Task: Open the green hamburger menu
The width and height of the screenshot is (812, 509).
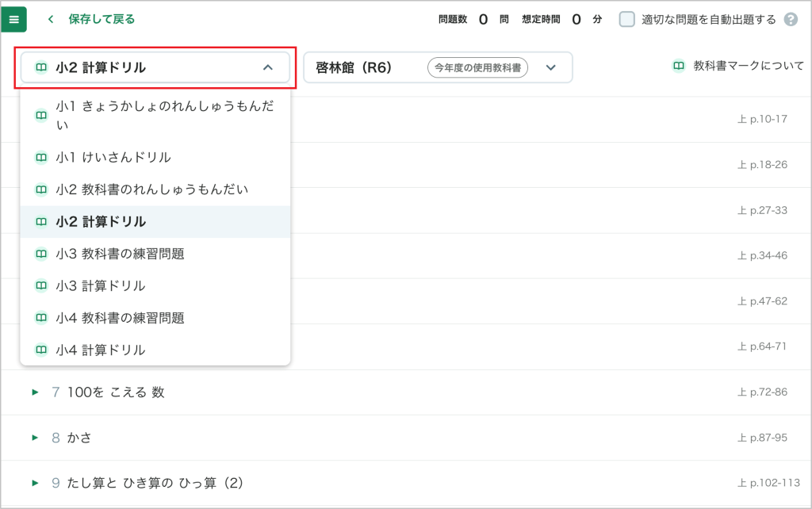Action: [14, 20]
